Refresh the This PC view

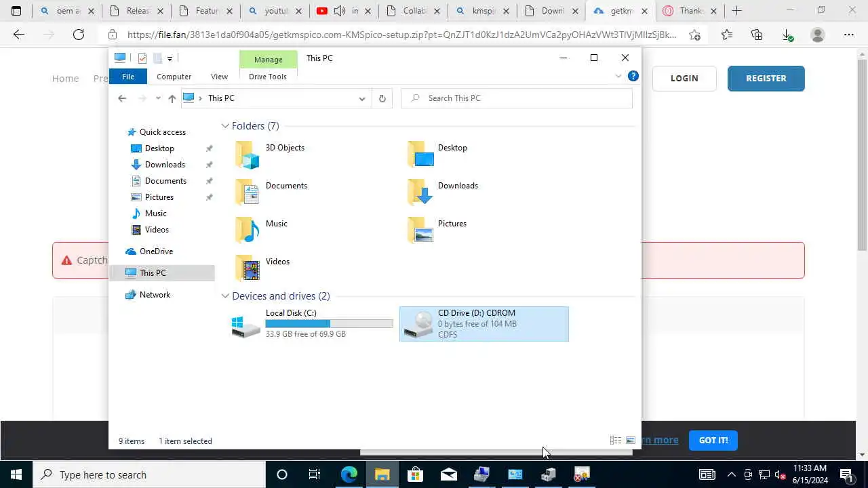pos(382,98)
